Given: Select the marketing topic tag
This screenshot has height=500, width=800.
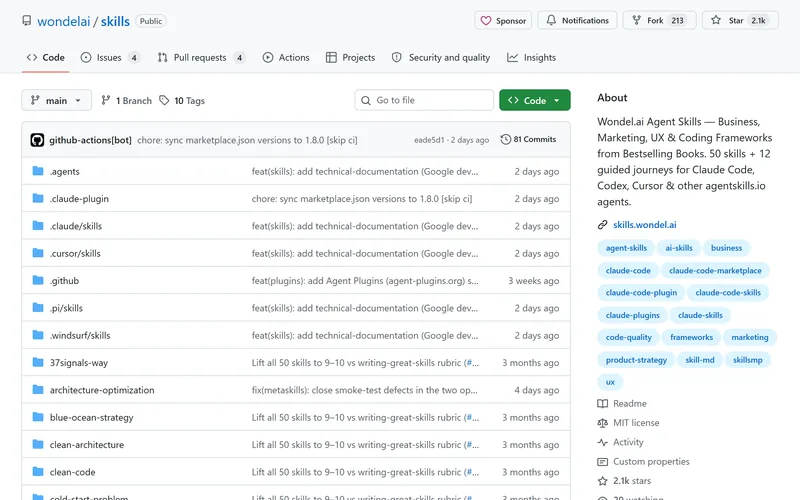Looking at the screenshot, I should point(749,337).
